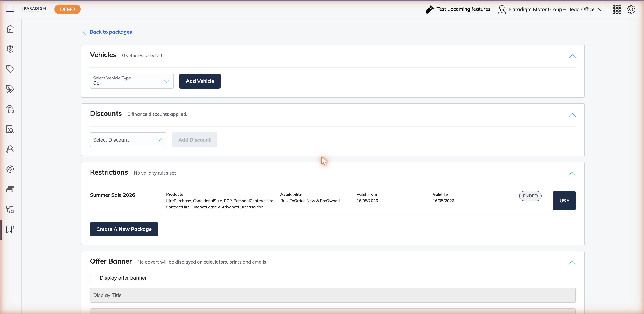Click Create A New Package button
This screenshot has height=314, width=644.
pos(124,229)
